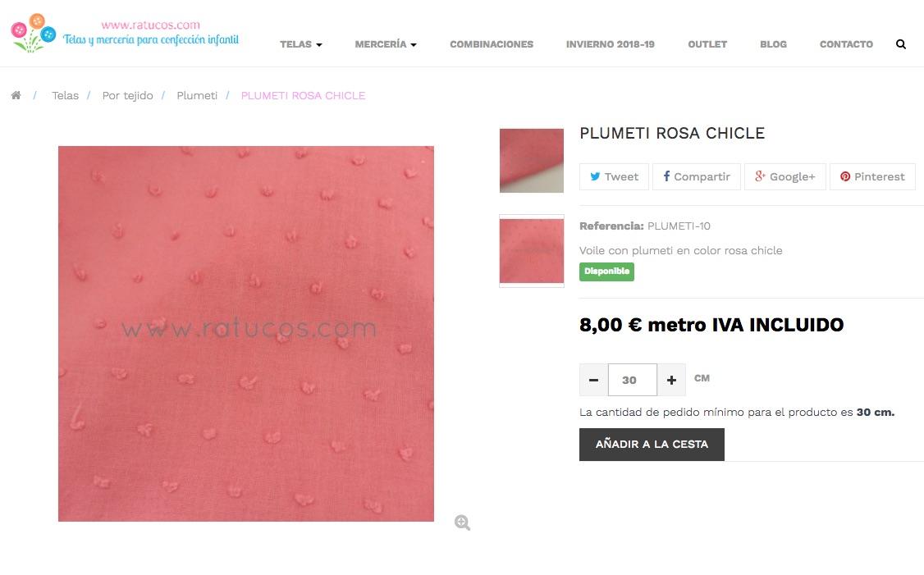Decrease quantity with minus button

(x=593, y=380)
